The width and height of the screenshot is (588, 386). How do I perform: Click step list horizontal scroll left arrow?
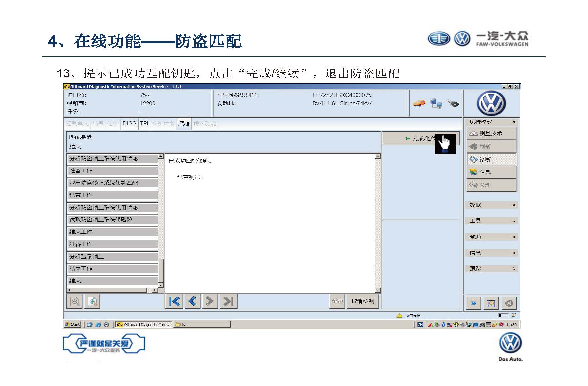coord(69,290)
